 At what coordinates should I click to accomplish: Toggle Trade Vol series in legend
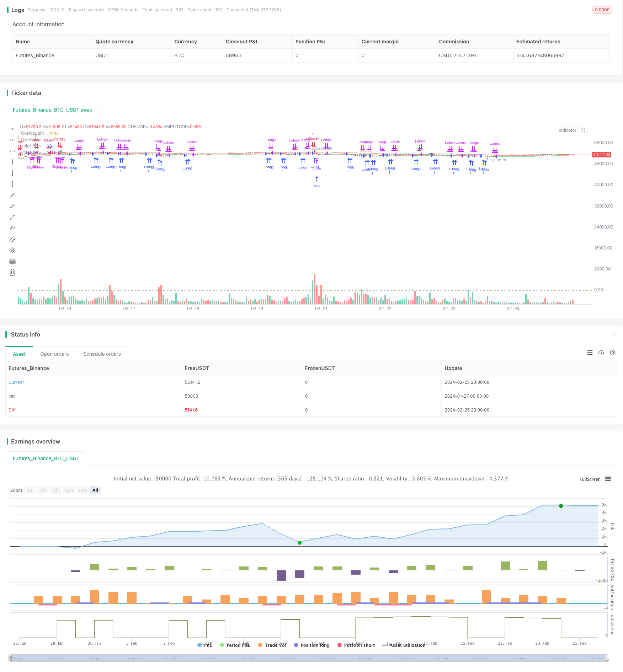(x=272, y=645)
